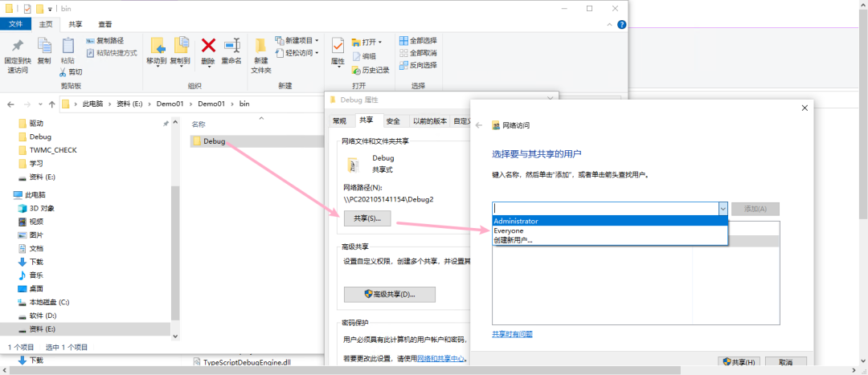Click the 重命名 rename icon
868x375 pixels.
[231, 46]
